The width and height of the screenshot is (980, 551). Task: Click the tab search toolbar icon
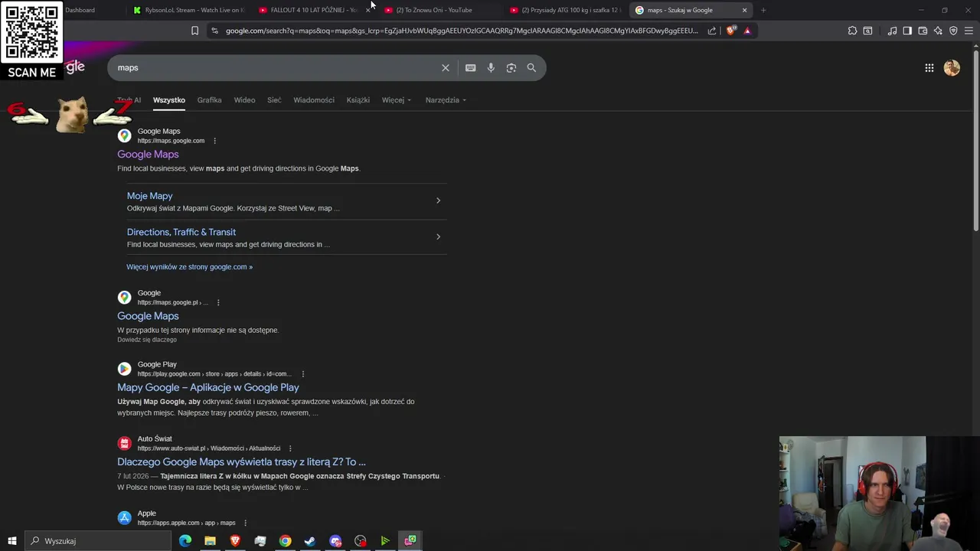[867, 31]
